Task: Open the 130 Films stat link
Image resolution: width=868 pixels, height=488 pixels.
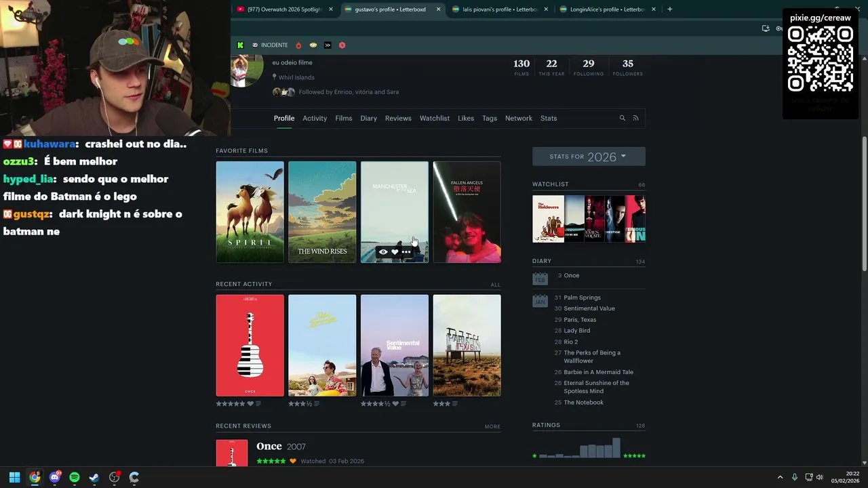Action: coord(521,67)
